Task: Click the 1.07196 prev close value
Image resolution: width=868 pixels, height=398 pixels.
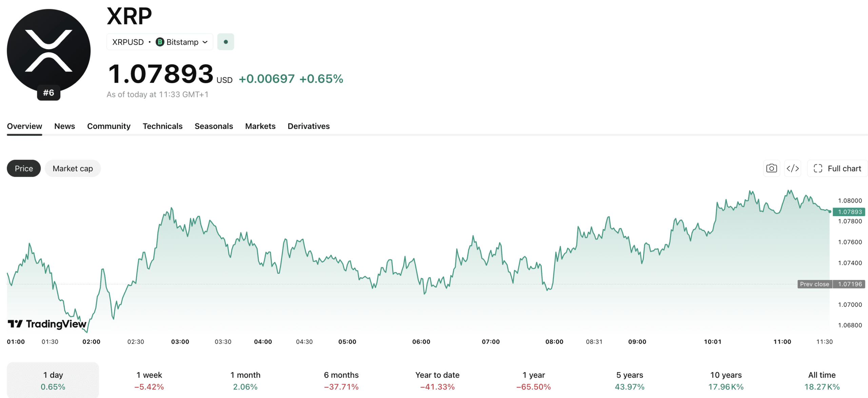Action: pos(849,284)
